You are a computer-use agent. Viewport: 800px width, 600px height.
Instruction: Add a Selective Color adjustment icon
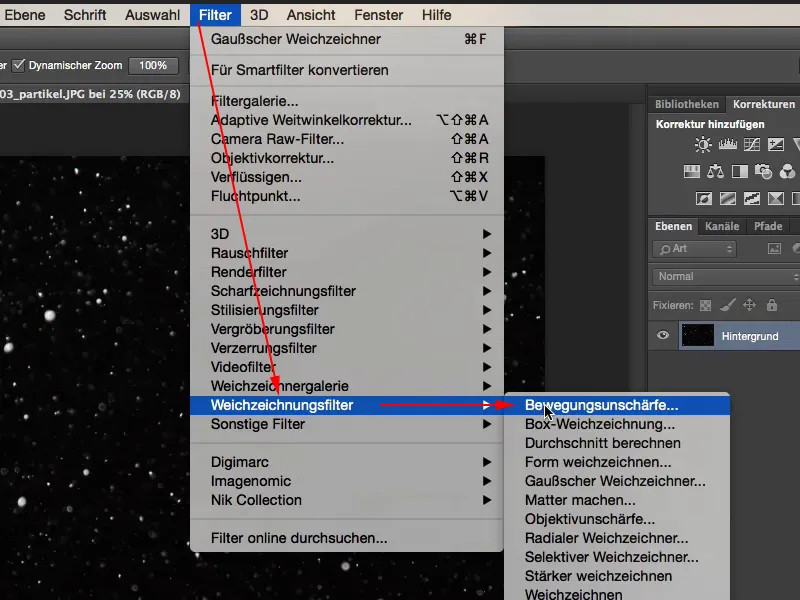776,198
